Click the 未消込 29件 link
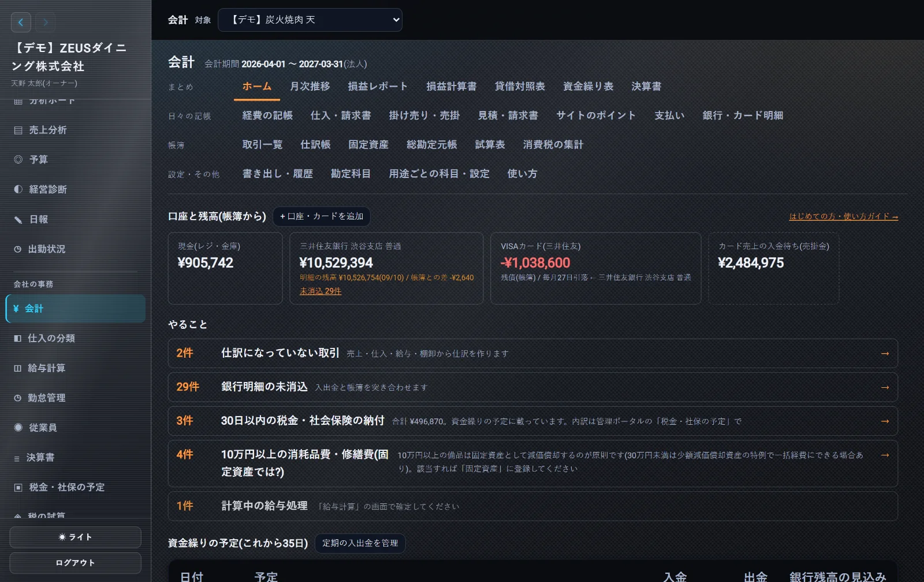Screen dimensions: 924x582 pos(321,291)
